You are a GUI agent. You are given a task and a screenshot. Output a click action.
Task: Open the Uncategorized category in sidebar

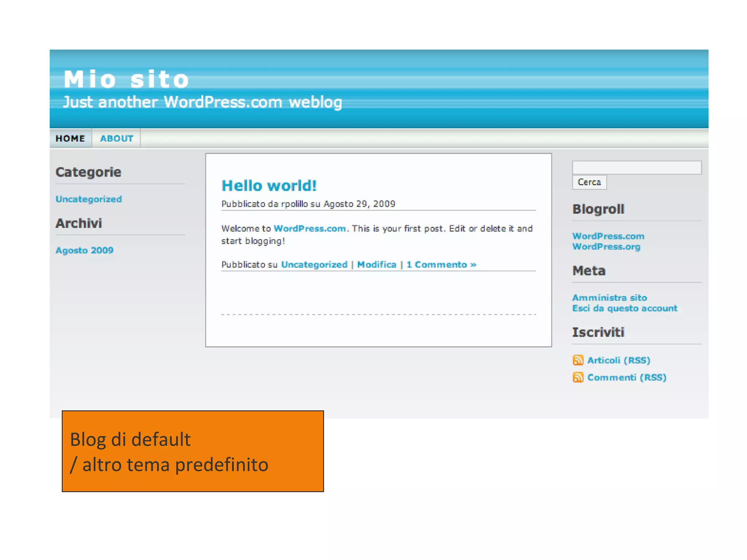coord(89,199)
